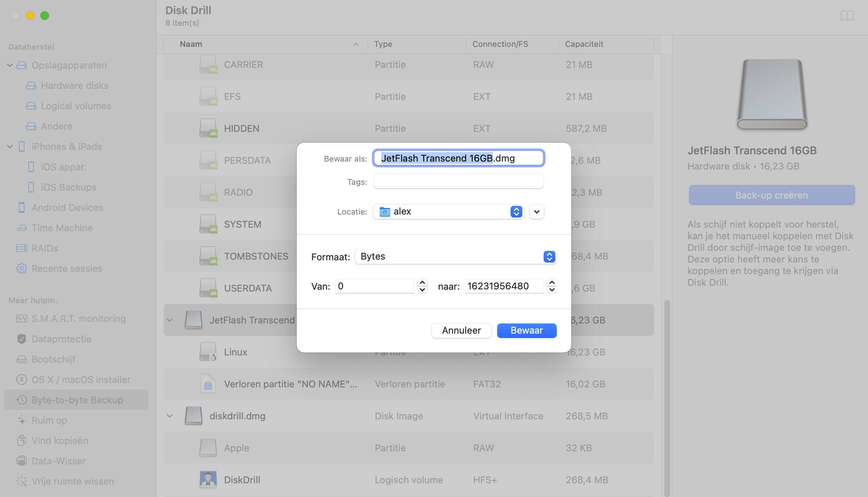Click the OS X / macOS installer icon

tap(22, 380)
